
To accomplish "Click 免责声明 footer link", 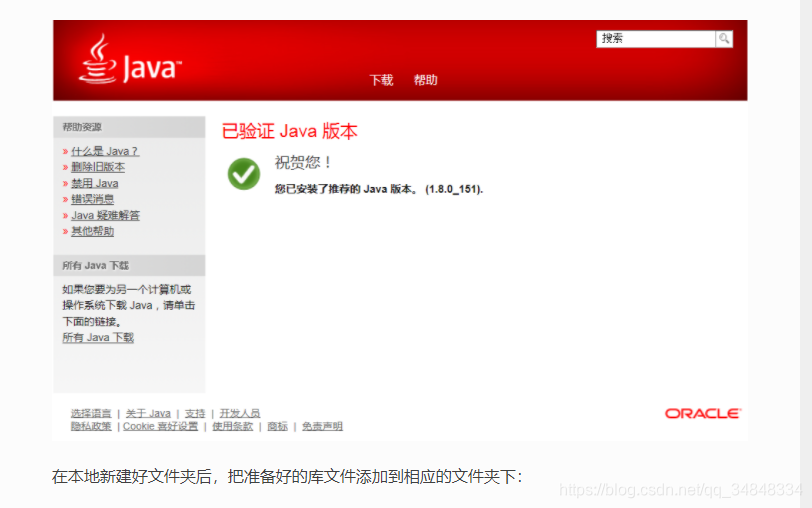I will click(x=322, y=426).
